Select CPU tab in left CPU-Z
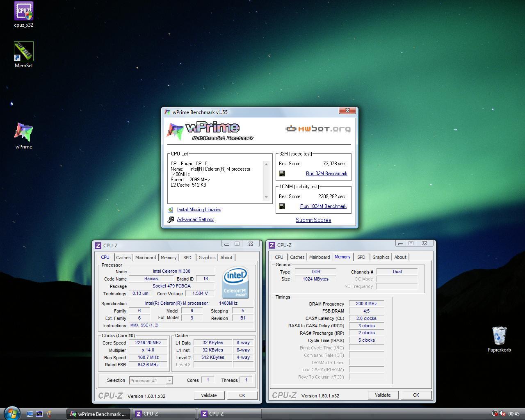 [x=105, y=257]
